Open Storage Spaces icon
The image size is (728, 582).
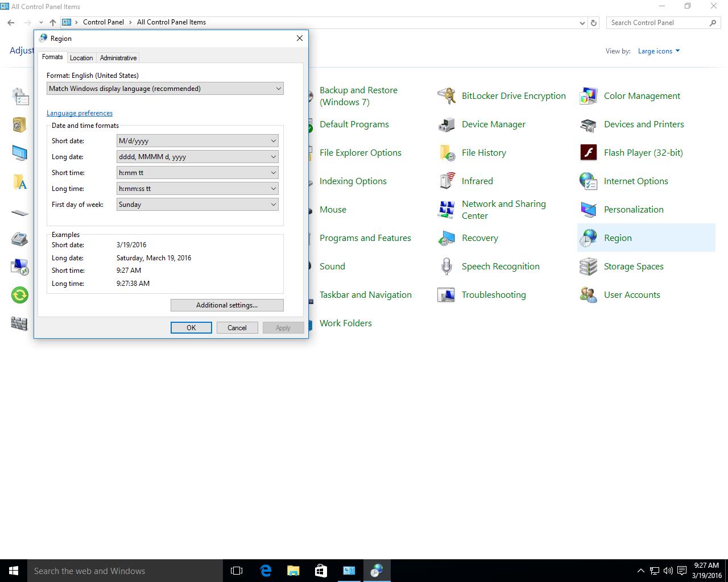point(589,267)
